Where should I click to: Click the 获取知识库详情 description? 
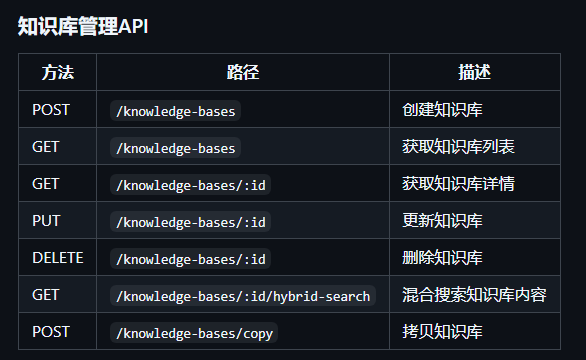(458, 184)
